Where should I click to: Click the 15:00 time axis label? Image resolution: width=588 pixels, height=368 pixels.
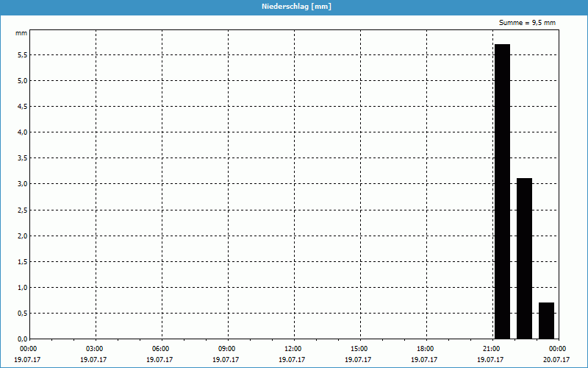359,349
